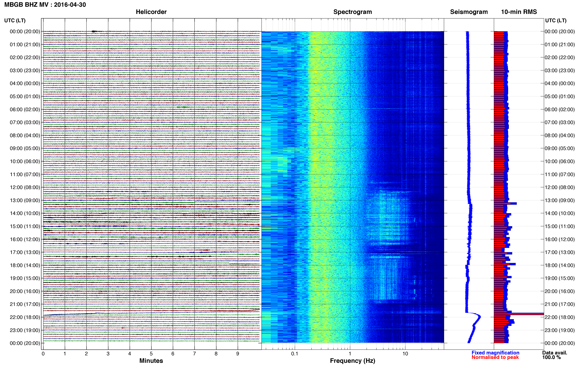Select the Helicorder panel heading
Screen dimensions: 588x368
[151, 12]
